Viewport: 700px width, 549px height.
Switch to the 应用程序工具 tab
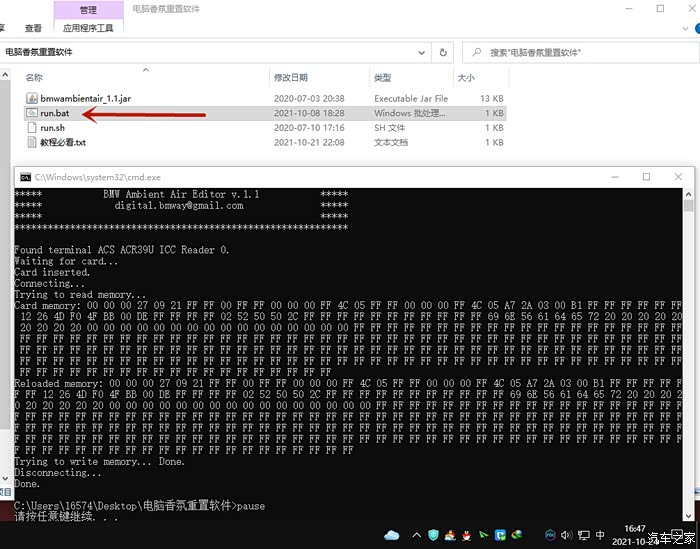pyautogui.click(x=88, y=29)
